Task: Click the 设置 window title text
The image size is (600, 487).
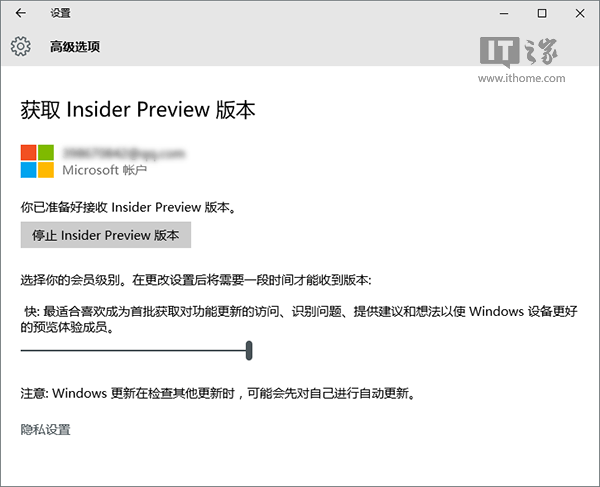Action: click(60, 13)
